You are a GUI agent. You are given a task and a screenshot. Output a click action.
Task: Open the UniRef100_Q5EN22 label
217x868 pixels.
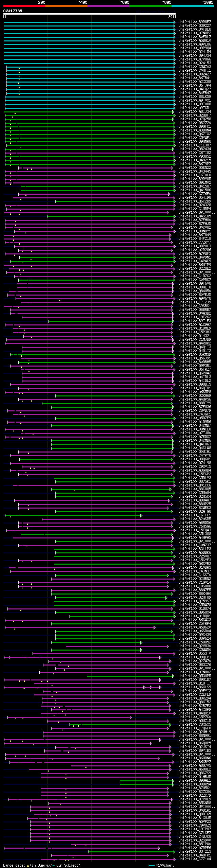point(195,168)
